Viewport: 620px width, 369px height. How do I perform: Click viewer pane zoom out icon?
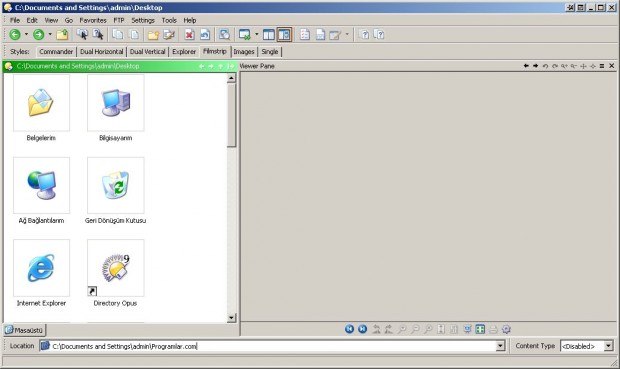coord(574,66)
